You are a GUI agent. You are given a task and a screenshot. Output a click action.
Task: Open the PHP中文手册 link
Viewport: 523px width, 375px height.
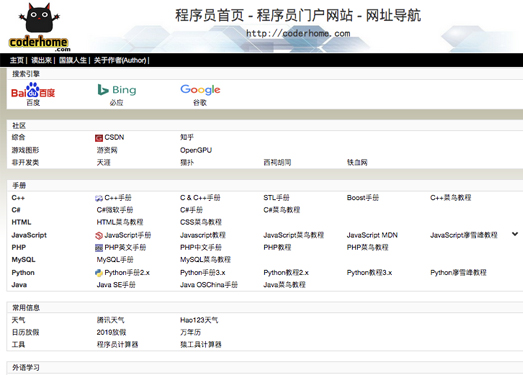pos(201,248)
